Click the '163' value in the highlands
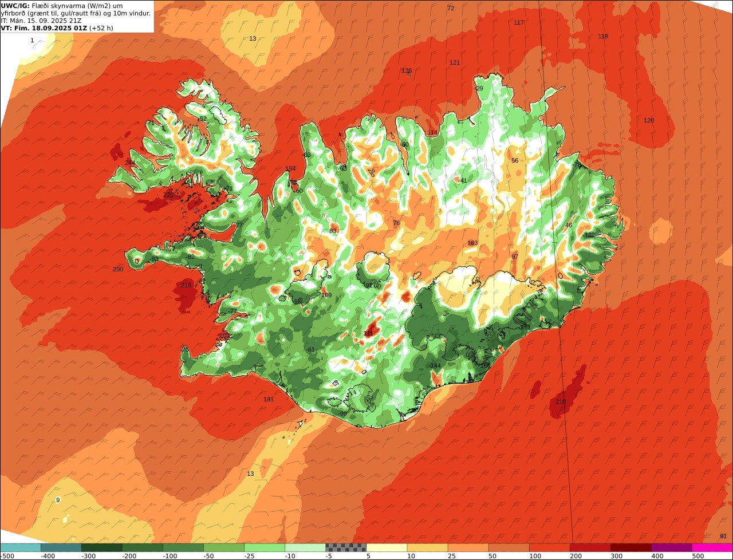Screen dimensions: 733x560 pyautogui.click(x=472, y=243)
